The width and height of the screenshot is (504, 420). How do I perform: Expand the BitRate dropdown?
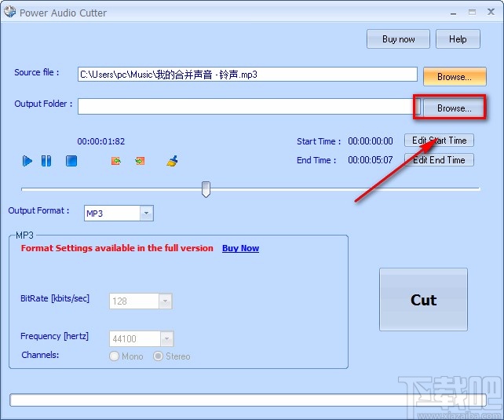(x=165, y=301)
